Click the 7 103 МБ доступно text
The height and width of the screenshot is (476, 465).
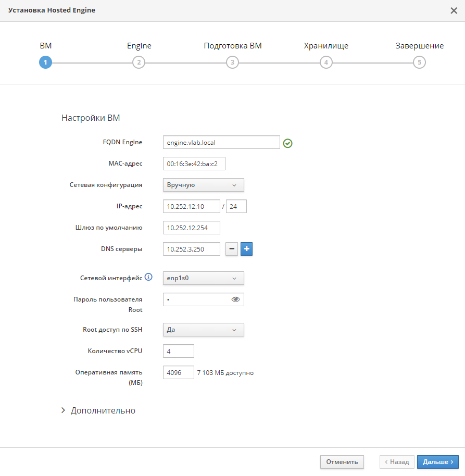point(225,373)
